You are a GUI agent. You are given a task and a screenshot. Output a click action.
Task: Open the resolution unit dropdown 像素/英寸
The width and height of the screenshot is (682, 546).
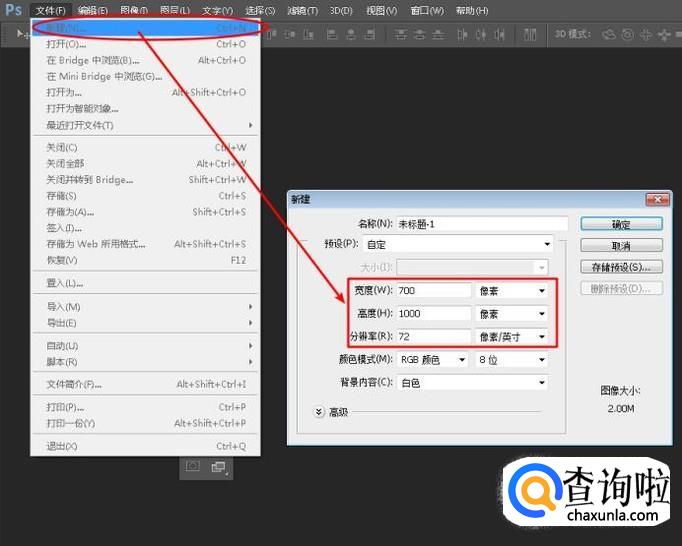coord(512,337)
